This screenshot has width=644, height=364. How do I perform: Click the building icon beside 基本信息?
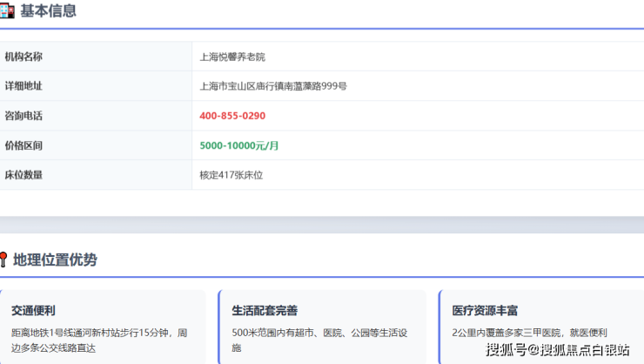click(6, 11)
